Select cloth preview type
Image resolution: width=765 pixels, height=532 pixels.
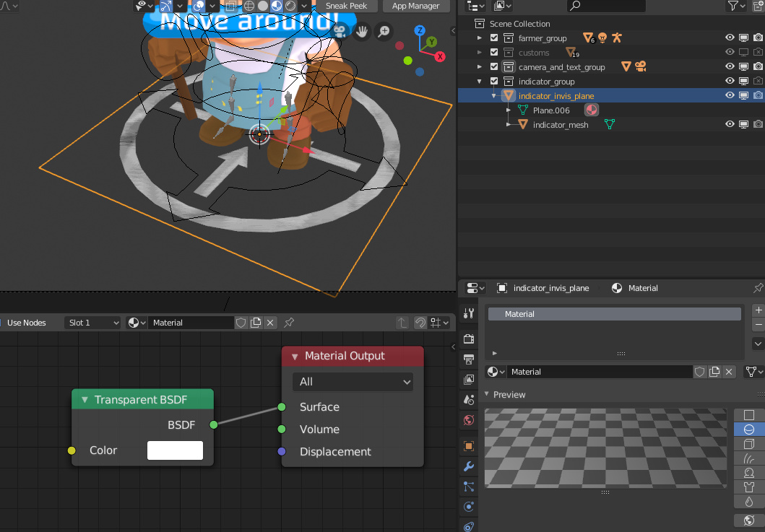[749, 487]
